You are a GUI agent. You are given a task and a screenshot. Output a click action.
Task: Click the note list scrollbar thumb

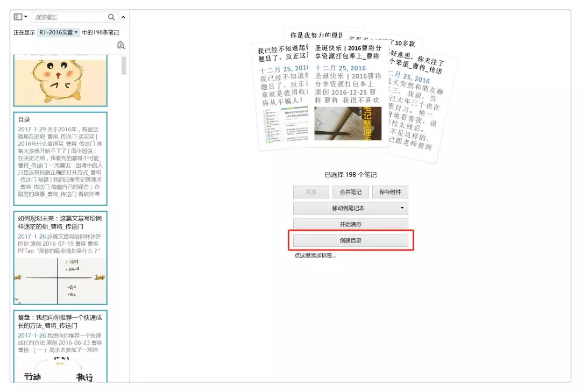pyautogui.click(x=124, y=65)
